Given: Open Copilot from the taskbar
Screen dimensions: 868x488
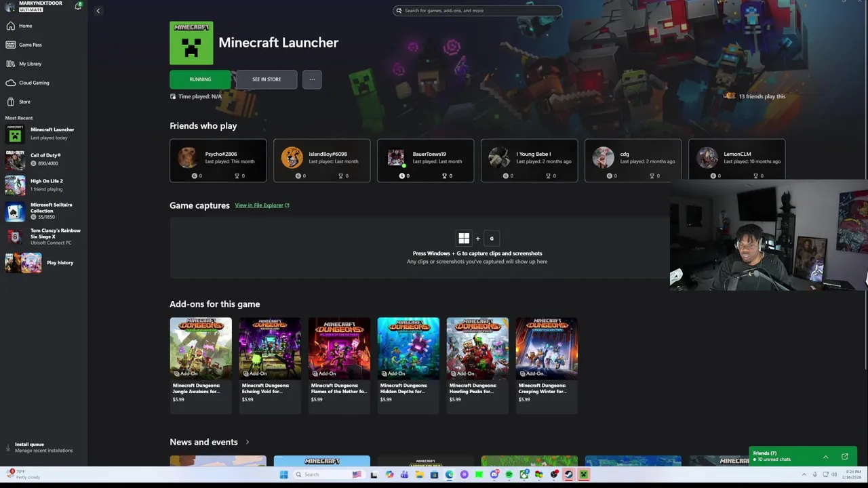Looking at the screenshot, I should pos(389,474).
